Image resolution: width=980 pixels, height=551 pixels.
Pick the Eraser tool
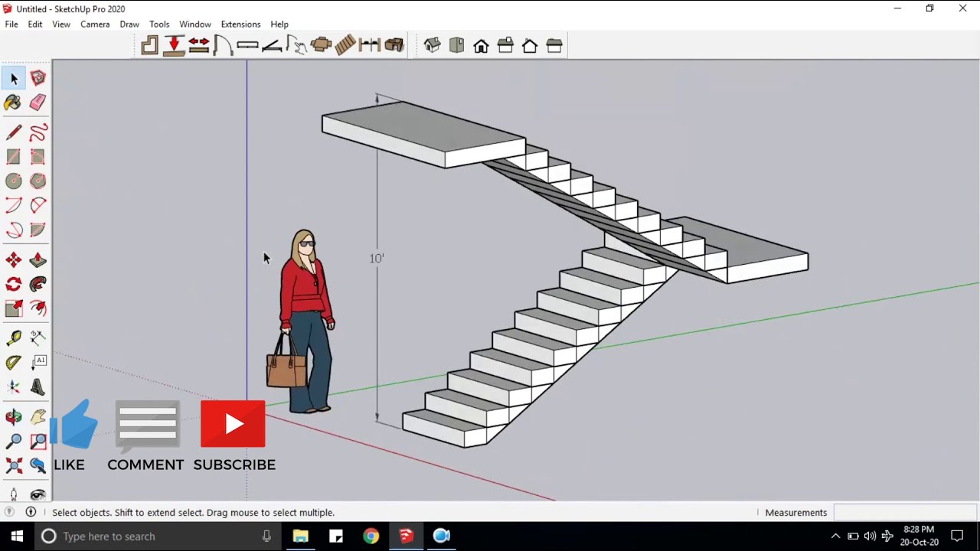pos(38,103)
